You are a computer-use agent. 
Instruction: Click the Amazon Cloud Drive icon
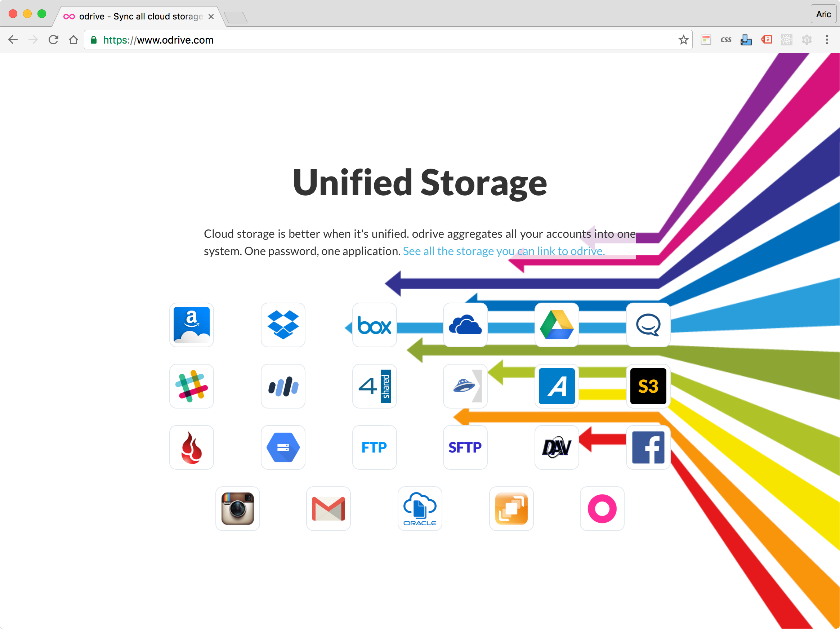tap(191, 325)
